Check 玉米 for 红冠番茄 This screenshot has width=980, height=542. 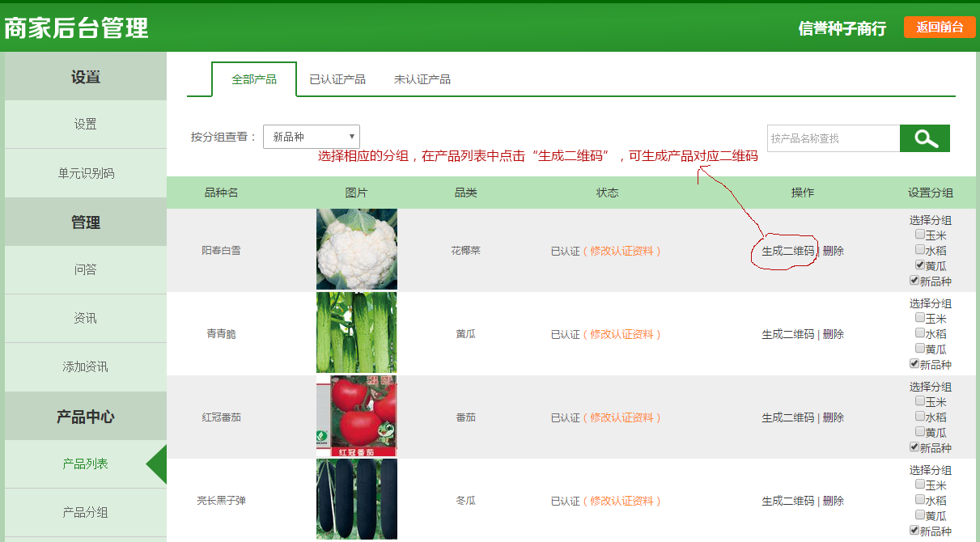(x=920, y=400)
